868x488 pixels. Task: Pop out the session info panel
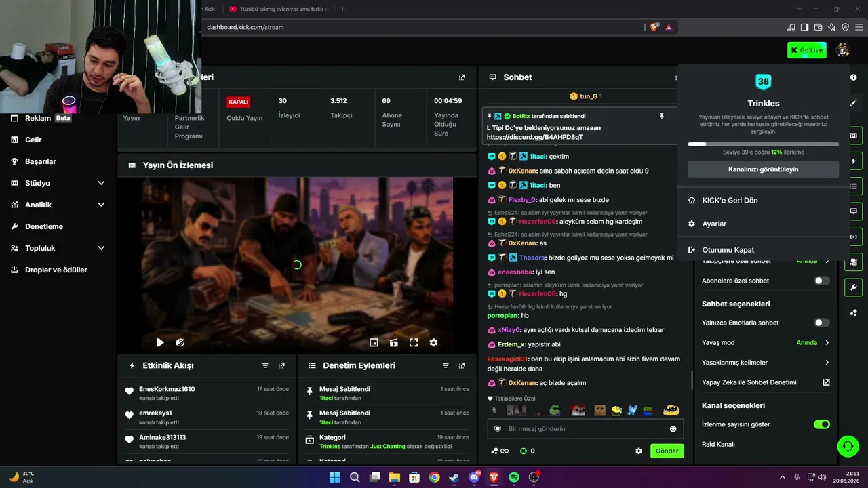point(462,77)
